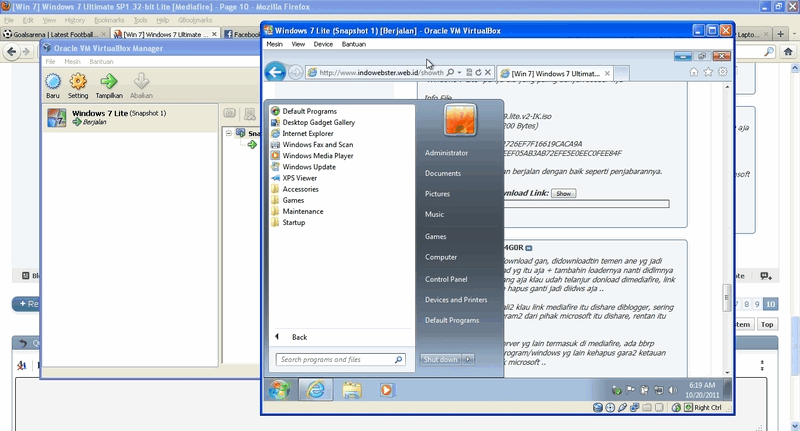Image resolution: width=800 pixels, height=431 pixels.
Task: Open Control Panel from Start menu
Action: click(x=446, y=280)
